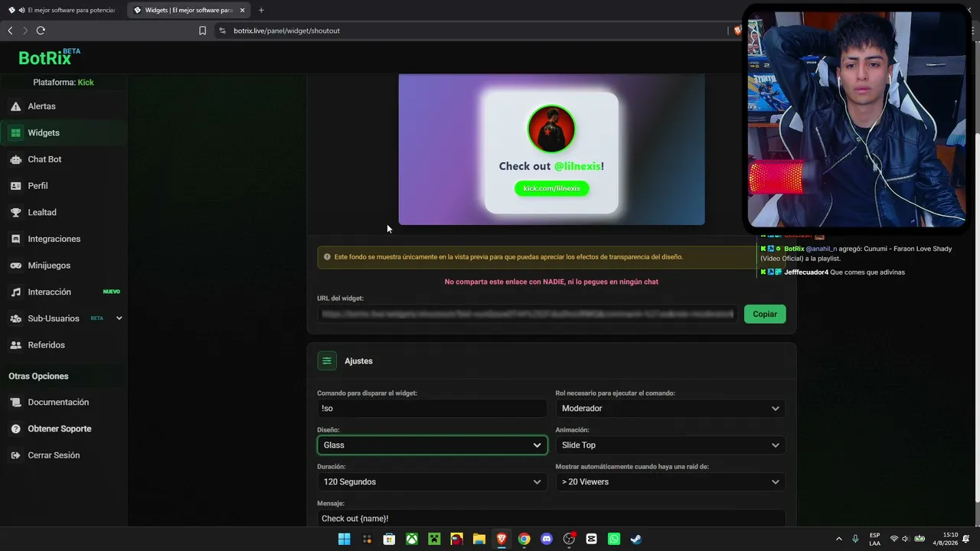
Task: Open the Animación dropdown set to Slide Top
Action: (x=670, y=445)
